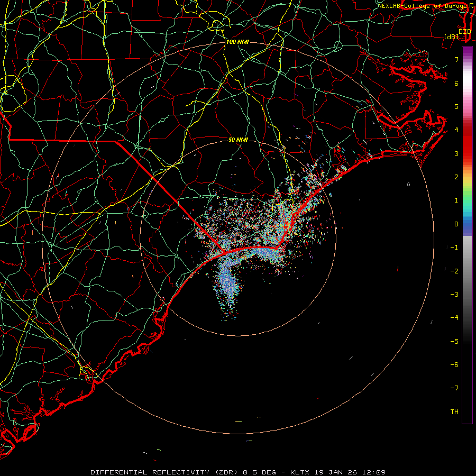Image resolution: width=476 pixels, height=476 pixels.
Task: Click the red 3 dB band of color bar
Action: 467,149
